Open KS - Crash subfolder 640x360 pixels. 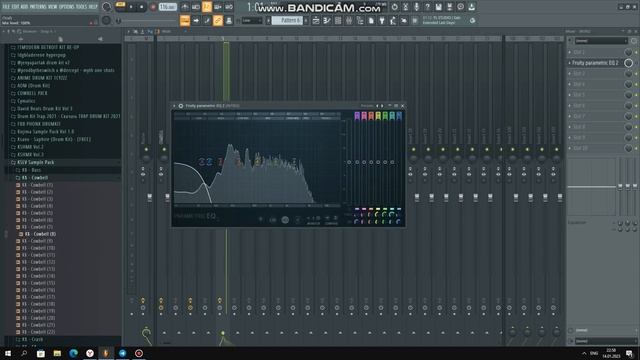pyautogui.click(x=32, y=340)
